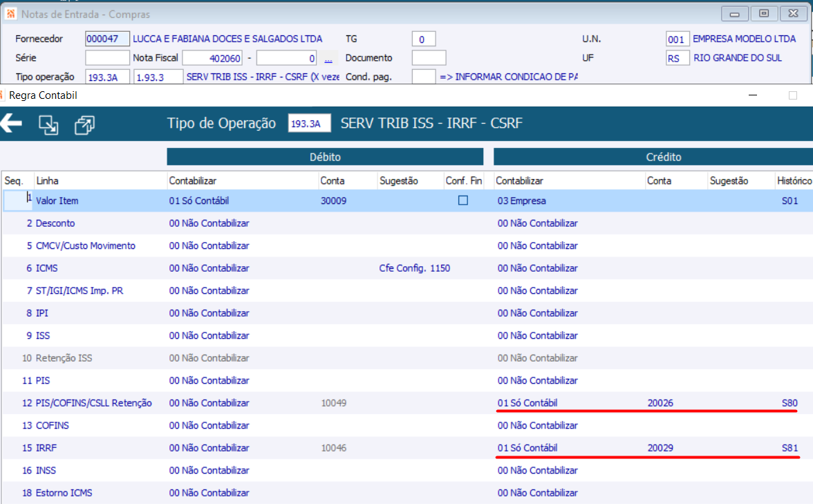Select the ICMS row, sequence 6
Screen dimensions: 813x504
coord(408,268)
